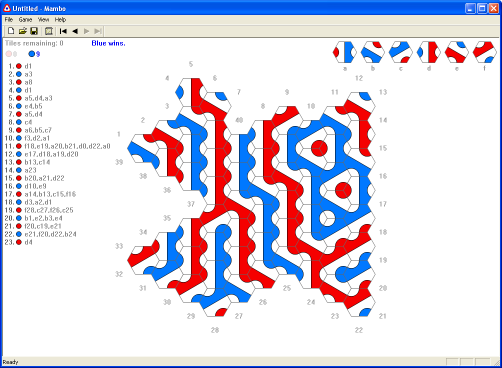This screenshot has height=368, width=502.
Task: Open the File menu
Action: click(x=9, y=20)
